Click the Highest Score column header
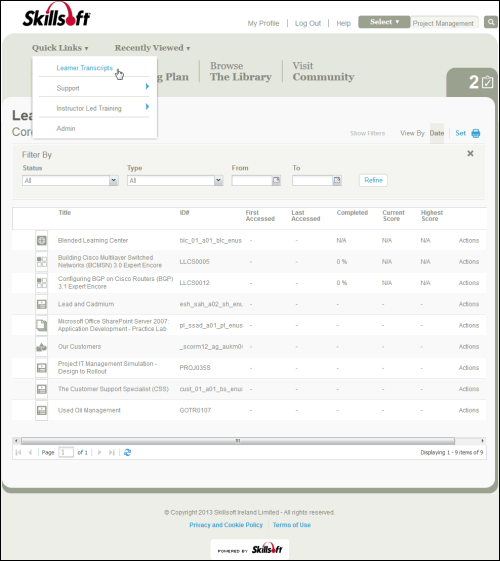 point(432,215)
